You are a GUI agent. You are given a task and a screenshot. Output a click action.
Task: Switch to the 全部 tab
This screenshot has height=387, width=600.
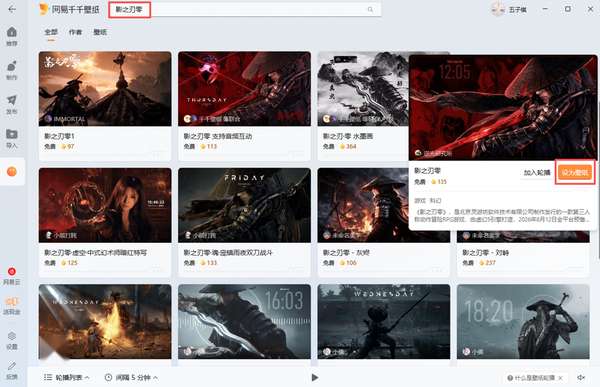51,32
